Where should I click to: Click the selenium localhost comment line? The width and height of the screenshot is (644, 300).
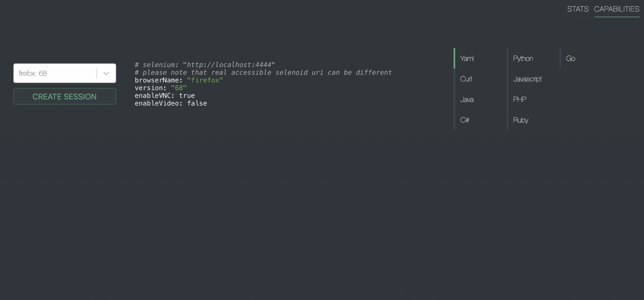pos(204,64)
